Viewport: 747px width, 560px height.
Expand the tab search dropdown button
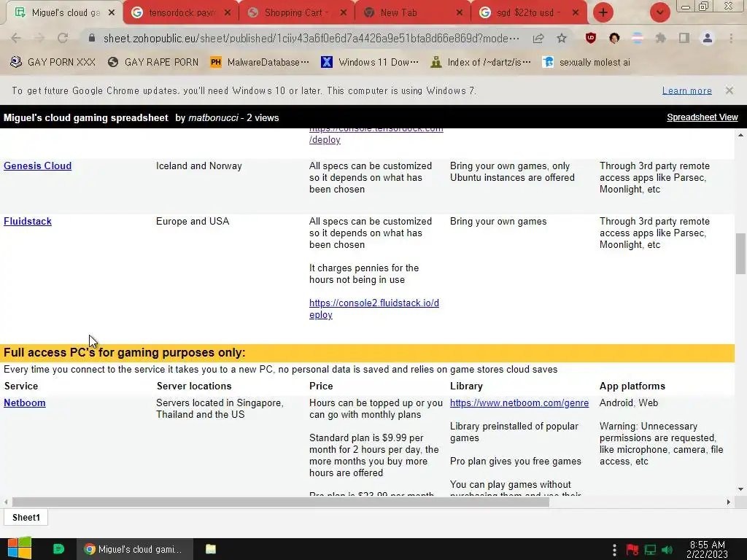(659, 12)
